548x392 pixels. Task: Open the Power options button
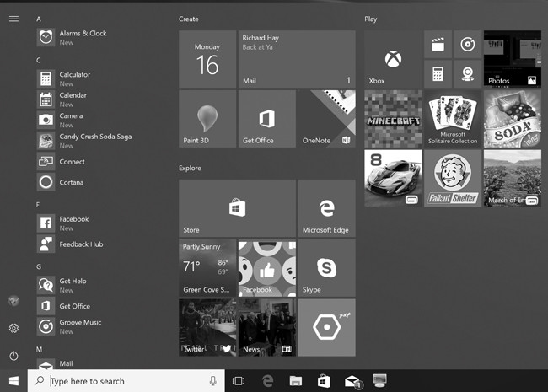coord(13,356)
